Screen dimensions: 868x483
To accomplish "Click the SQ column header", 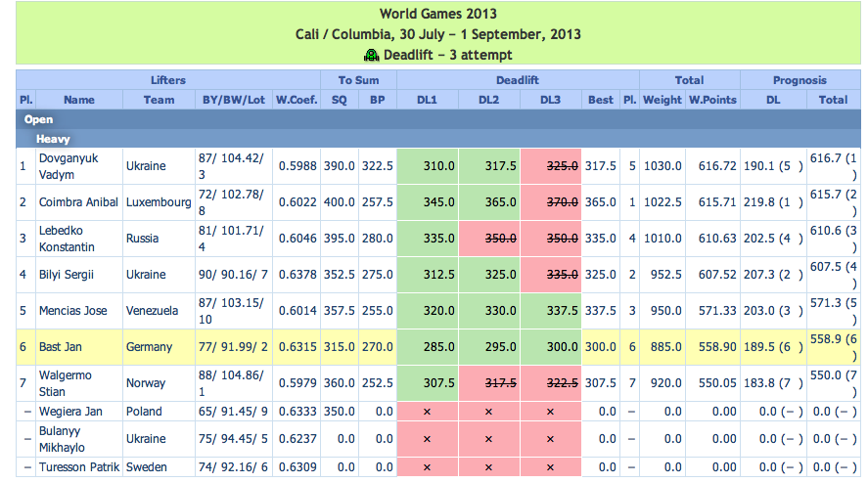I will [339, 100].
